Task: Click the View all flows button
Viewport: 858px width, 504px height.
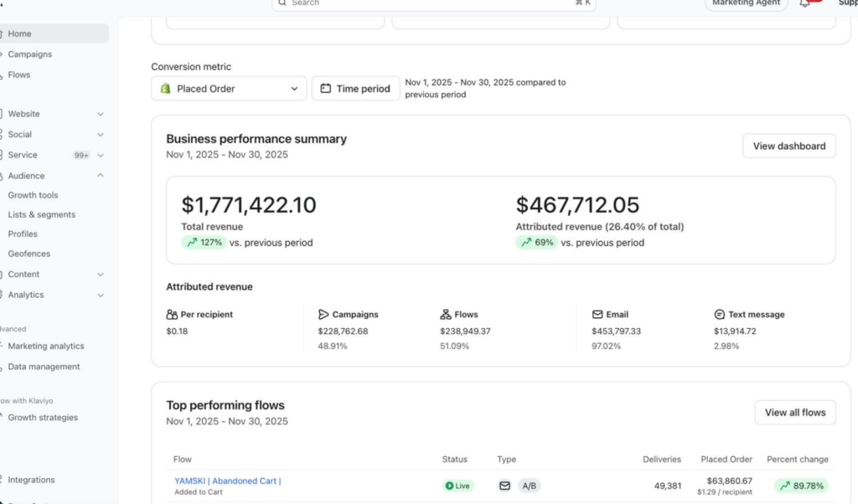Action: click(x=794, y=412)
